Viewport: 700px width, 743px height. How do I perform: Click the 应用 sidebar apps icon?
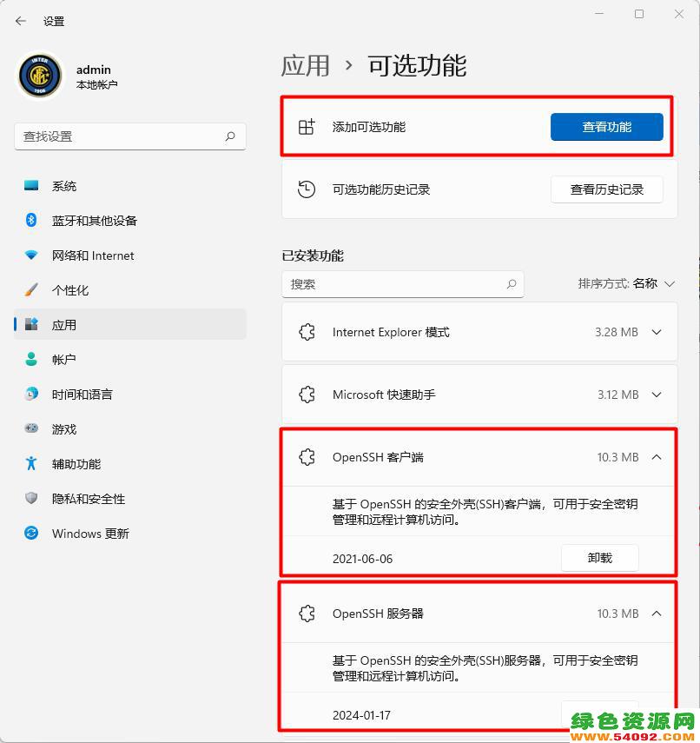pos(31,324)
